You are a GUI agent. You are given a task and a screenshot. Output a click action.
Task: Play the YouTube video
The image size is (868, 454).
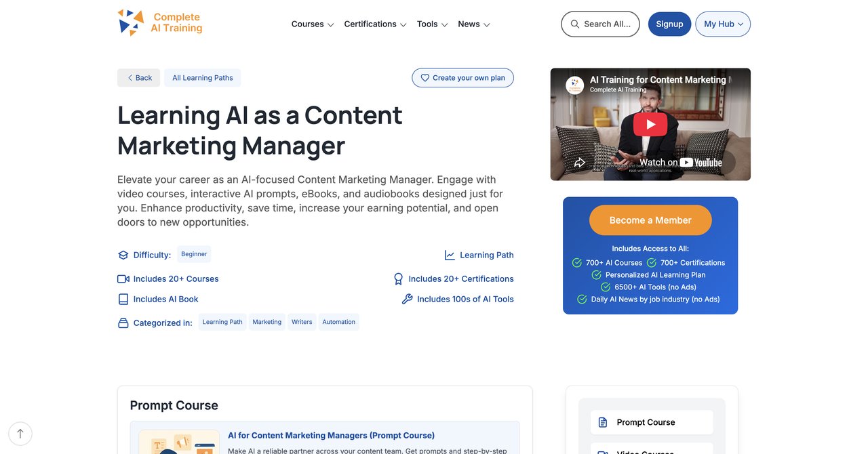click(650, 124)
